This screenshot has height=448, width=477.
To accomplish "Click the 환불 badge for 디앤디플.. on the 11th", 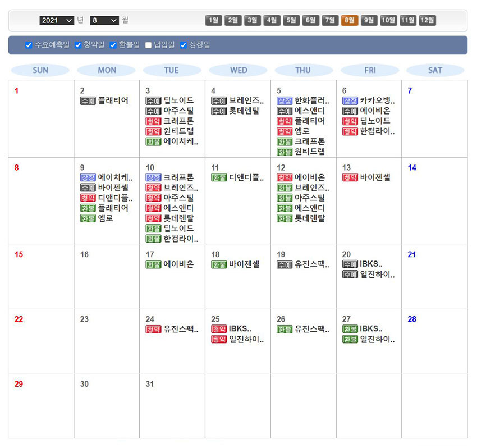I will (x=219, y=177).
